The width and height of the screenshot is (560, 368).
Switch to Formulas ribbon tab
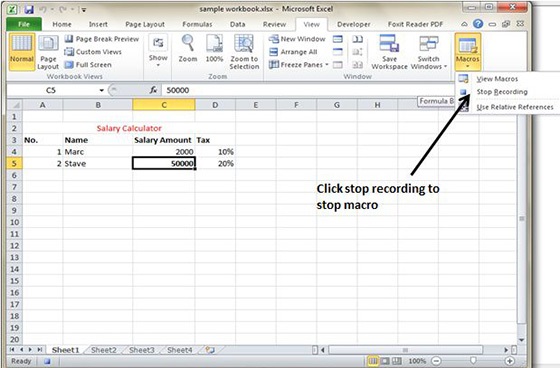point(197,24)
